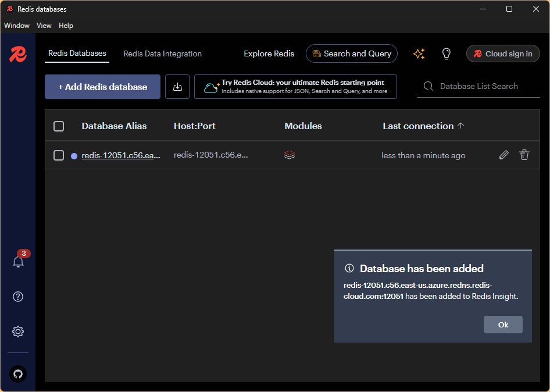
Task: Focus the Database List Search field
Action: pos(478,86)
